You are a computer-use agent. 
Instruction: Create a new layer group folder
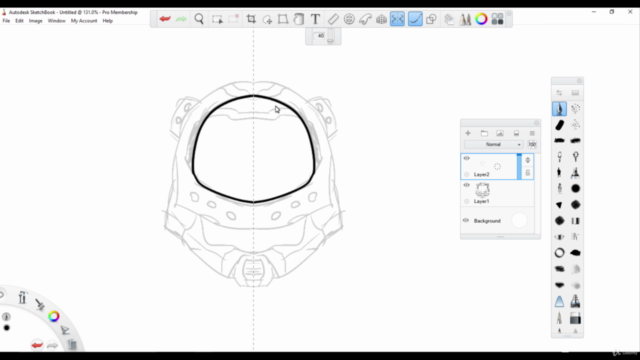[484, 133]
